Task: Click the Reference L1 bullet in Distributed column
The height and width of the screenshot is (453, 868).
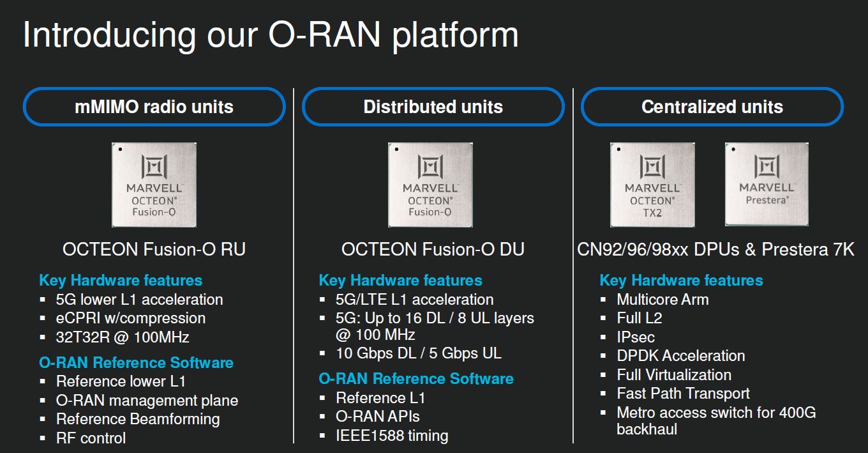Action: tap(372, 398)
